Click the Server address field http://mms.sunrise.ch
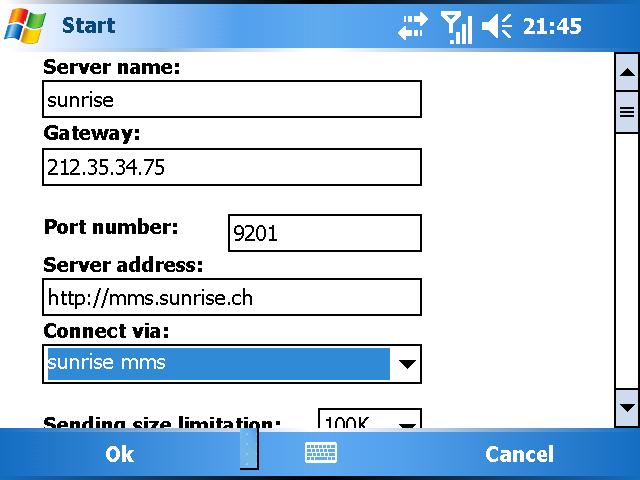This screenshot has width=640, height=480. pyautogui.click(x=232, y=297)
